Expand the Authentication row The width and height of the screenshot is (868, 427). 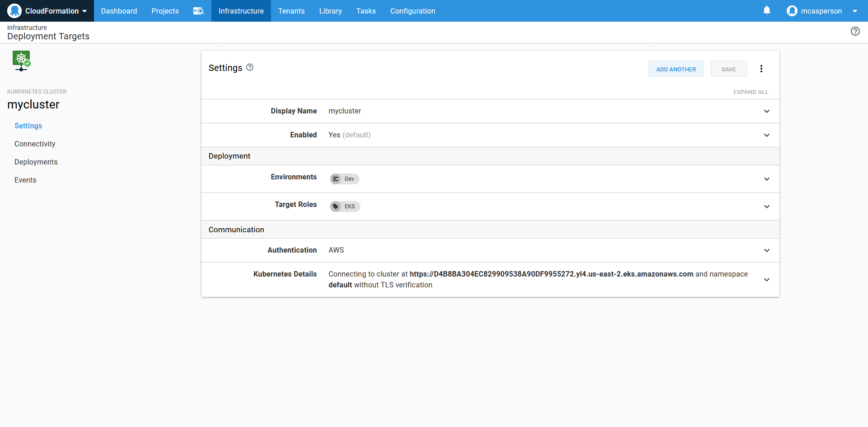[766, 250]
